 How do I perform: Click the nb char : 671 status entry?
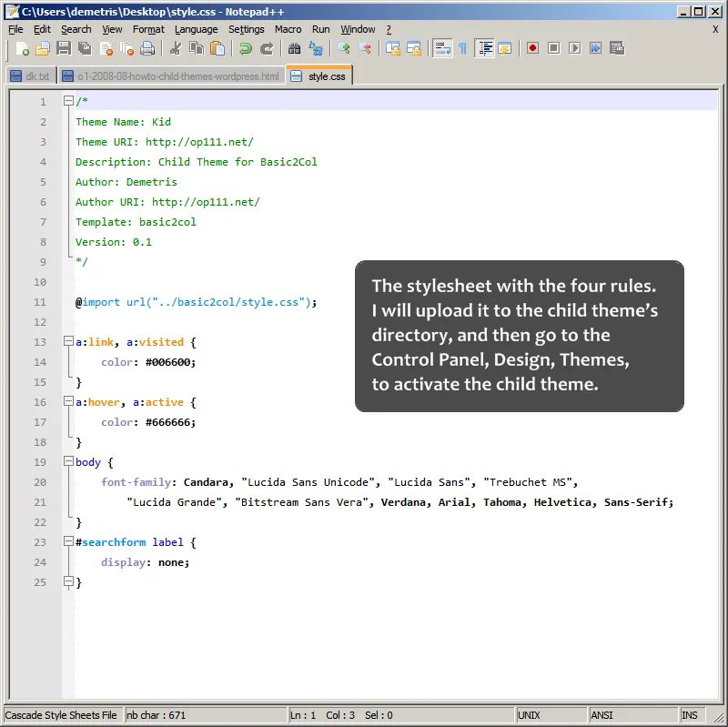click(206, 715)
